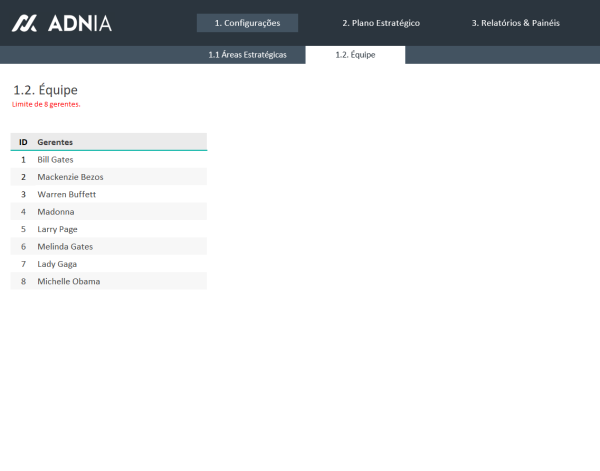The width and height of the screenshot is (600, 471).
Task: Click the Gerentes column header
Action: [55, 142]
